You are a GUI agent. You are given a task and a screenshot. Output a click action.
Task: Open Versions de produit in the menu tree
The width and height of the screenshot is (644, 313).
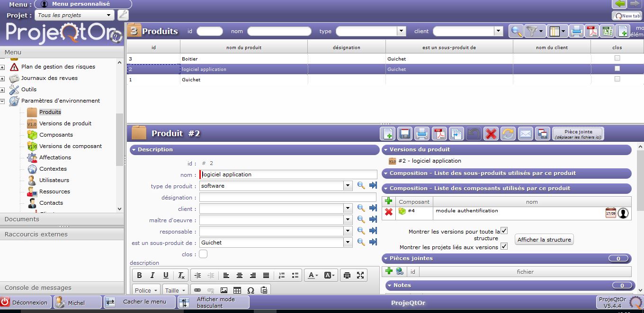pyautogui.click(x=65, y=123)
